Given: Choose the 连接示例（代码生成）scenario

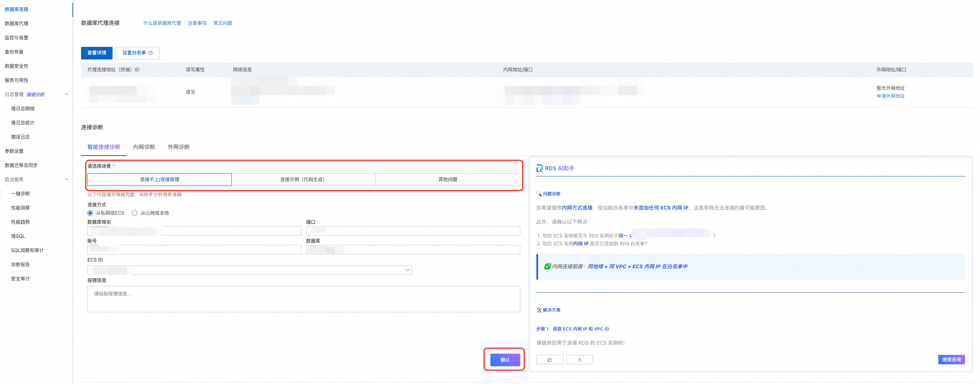Looking at the screenshot, I should 303,180.
